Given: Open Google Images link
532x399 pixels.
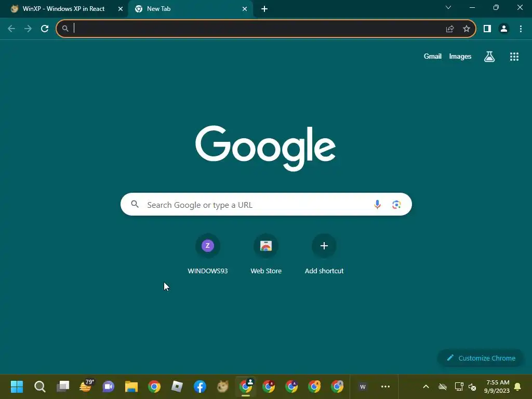Looking at the screenshot, I should pos(460,56).
